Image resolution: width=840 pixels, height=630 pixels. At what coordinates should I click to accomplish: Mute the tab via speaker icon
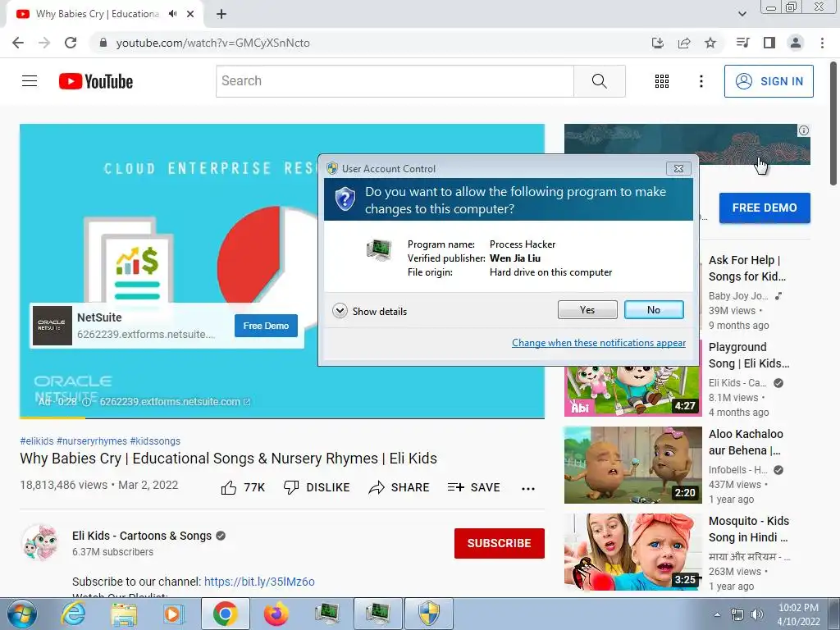172,14
